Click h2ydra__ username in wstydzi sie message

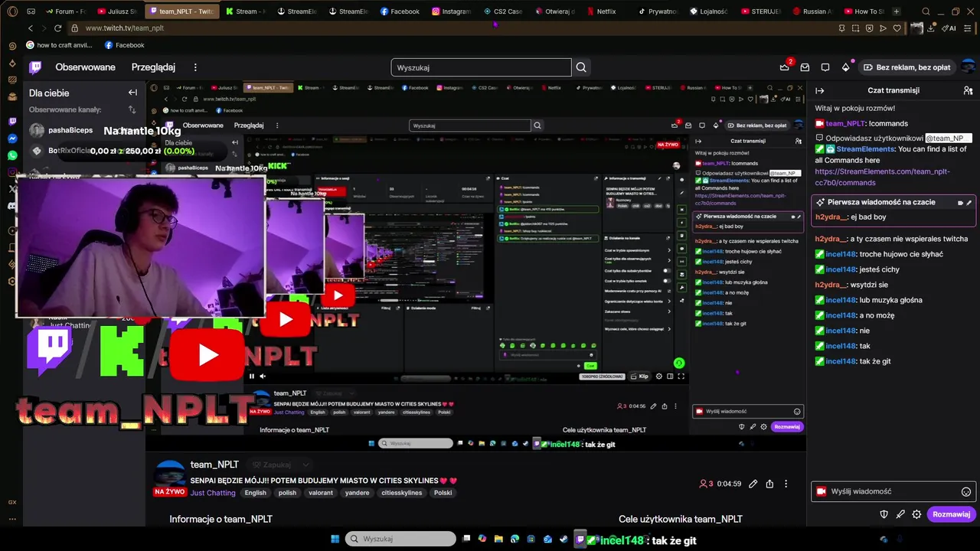831,285
